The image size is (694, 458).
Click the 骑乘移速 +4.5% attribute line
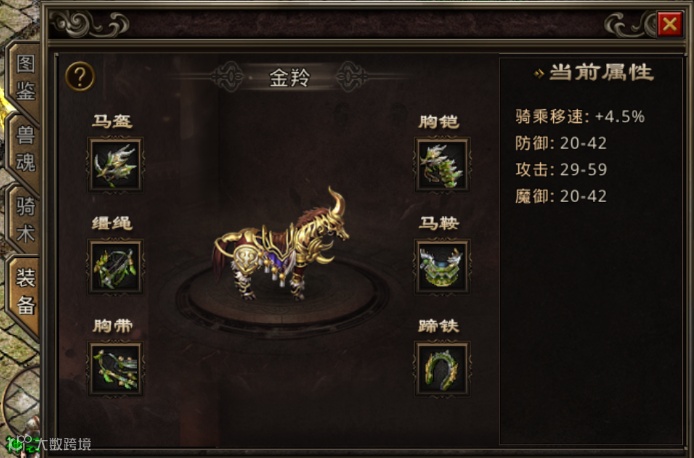[x=580, y=116]
